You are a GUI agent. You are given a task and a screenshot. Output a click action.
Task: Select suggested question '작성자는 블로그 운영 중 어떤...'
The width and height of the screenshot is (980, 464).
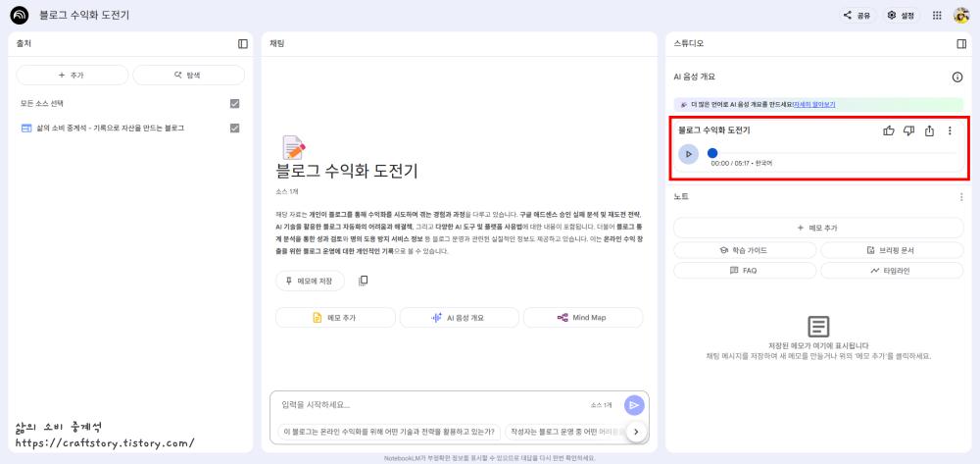tap(565, 432)
